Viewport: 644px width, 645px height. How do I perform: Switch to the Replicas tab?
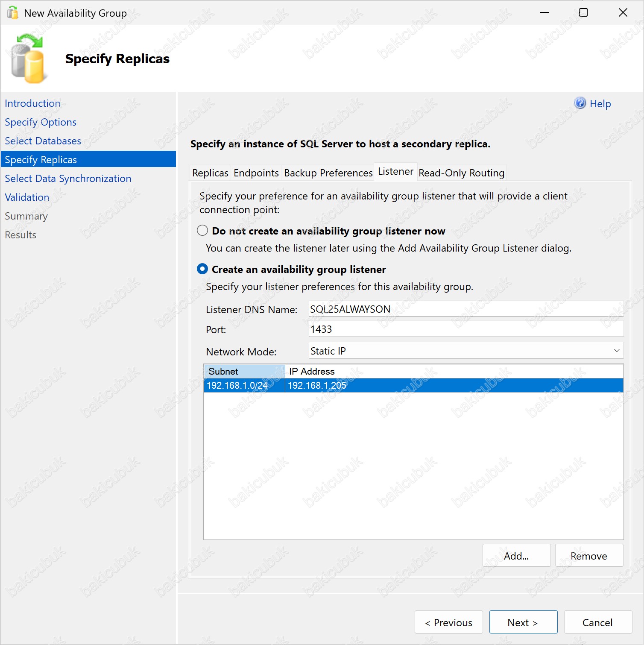point(210,173)
